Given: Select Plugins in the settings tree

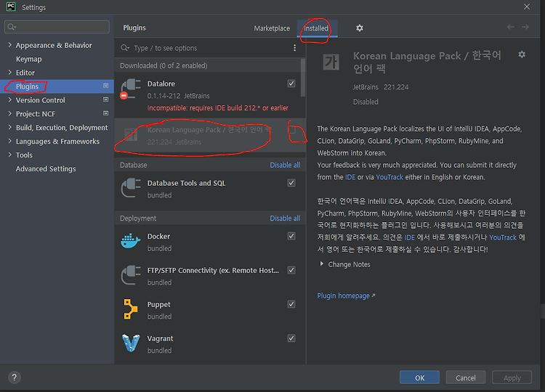Looking at the screenshot, I should coord(57,86).
